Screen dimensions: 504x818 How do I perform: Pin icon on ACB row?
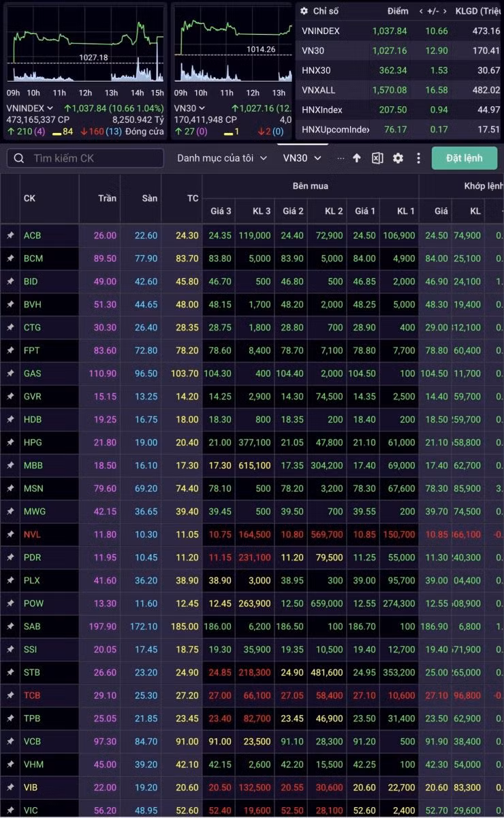tap(10, 235)
